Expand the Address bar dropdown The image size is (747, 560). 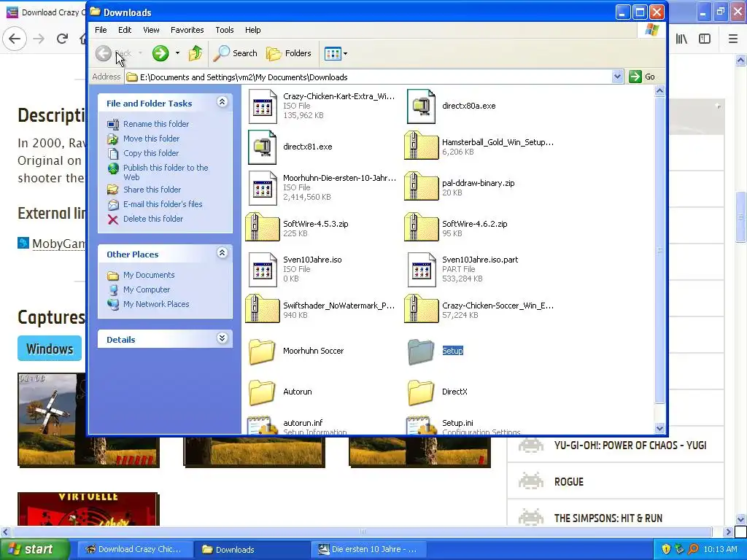(x=617, y=77)
